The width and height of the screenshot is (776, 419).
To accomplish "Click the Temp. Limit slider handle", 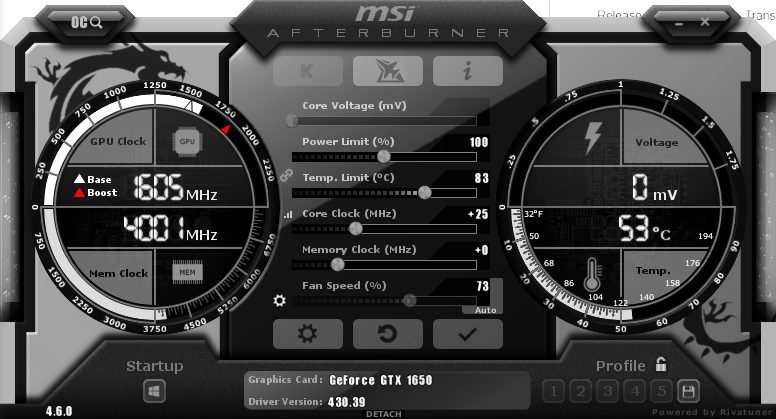I will pos(425,192).
